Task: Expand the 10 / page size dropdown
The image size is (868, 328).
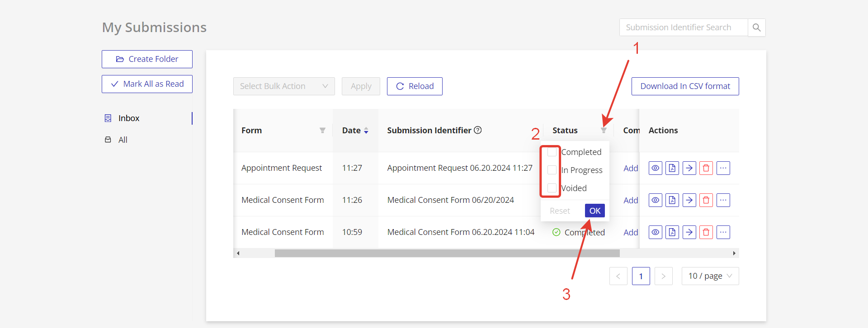Action: click(x=710, y=276)
